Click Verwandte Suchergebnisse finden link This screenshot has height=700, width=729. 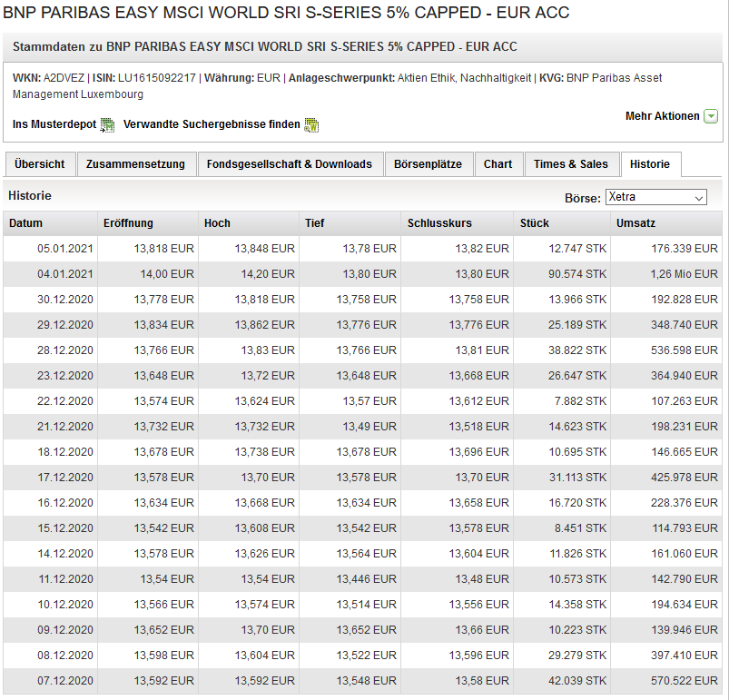click(x=212, y=124)
